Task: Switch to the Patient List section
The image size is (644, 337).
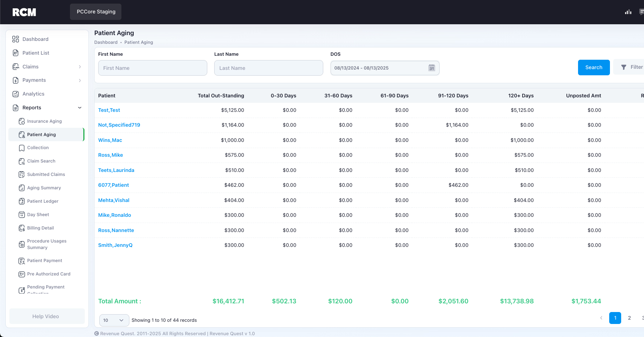Action: [36, 53]
